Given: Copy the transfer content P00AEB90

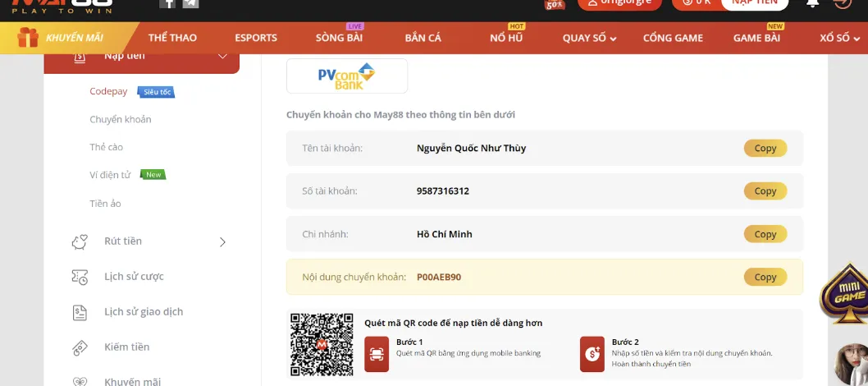Looking at the screenshot, I should (765, 278).
